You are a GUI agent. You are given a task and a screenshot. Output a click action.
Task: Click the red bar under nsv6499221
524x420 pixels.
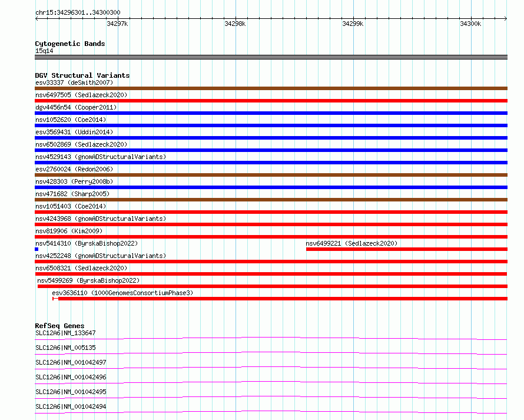[x=407, y=249]
